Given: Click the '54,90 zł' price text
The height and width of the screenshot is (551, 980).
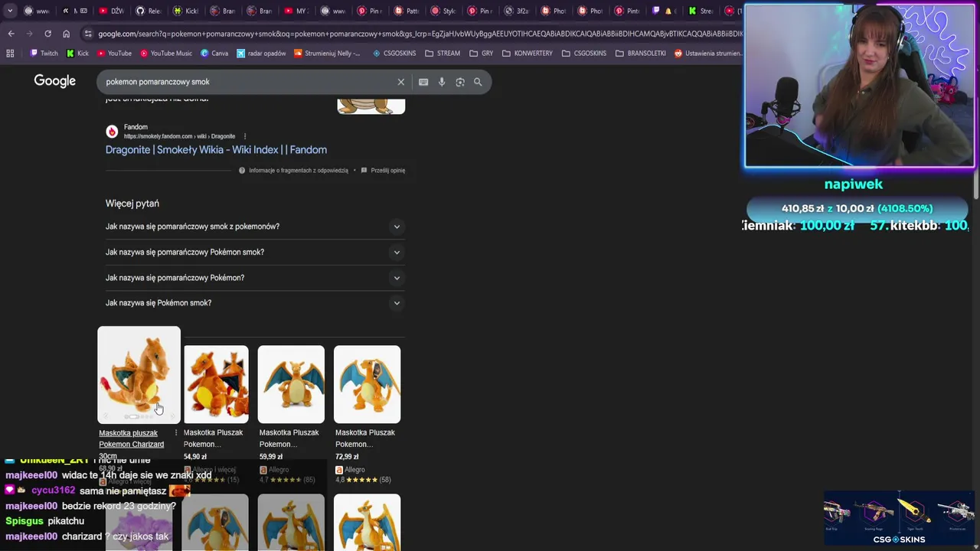Looking at the screenshot, I should tap(195, 457).
